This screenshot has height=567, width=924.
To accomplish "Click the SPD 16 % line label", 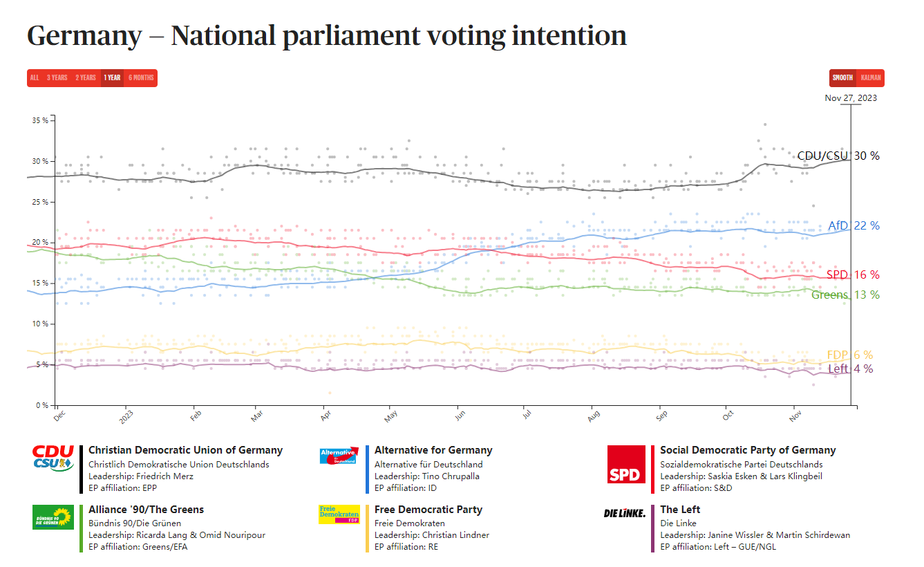I will click(853, 275).
